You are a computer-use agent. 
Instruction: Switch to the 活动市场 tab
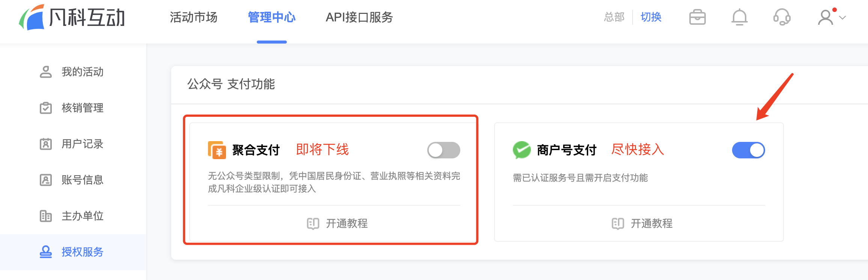pos(194,17)
